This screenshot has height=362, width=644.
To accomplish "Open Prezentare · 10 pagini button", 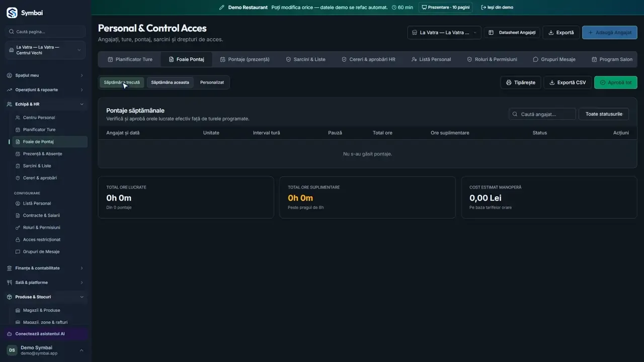I will click(x=445, y=8).
